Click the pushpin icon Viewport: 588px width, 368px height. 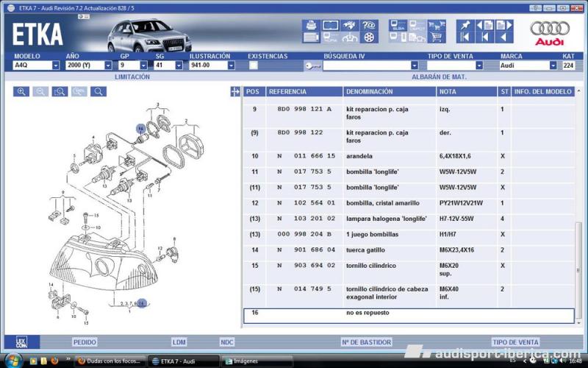[465, 26]
